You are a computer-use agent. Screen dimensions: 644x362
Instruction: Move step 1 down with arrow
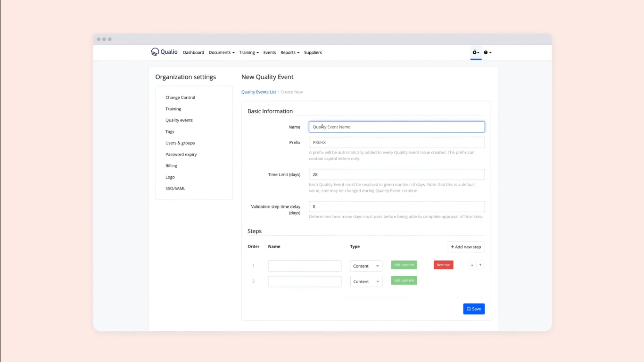point(472,265)
